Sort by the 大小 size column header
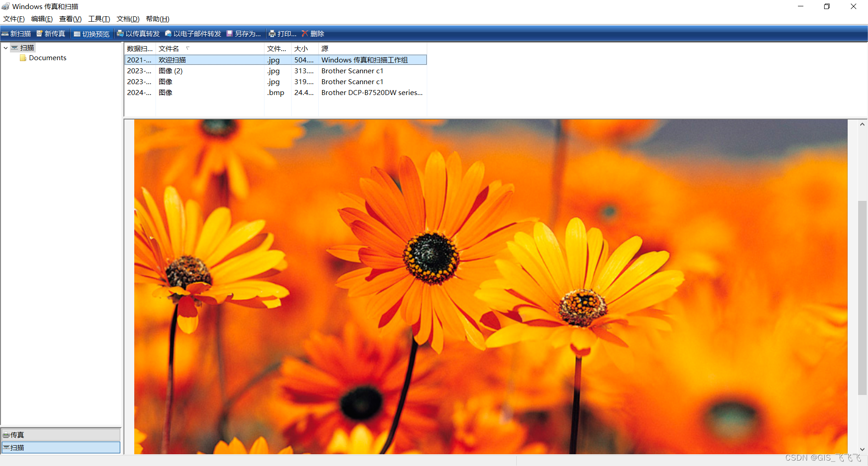This screenshot has width=868, height=466. pos(305,48)
